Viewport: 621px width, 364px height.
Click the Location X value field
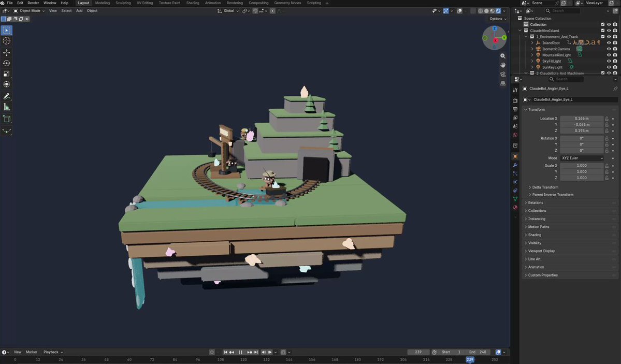pyautogui.click(x=582, y=119)
